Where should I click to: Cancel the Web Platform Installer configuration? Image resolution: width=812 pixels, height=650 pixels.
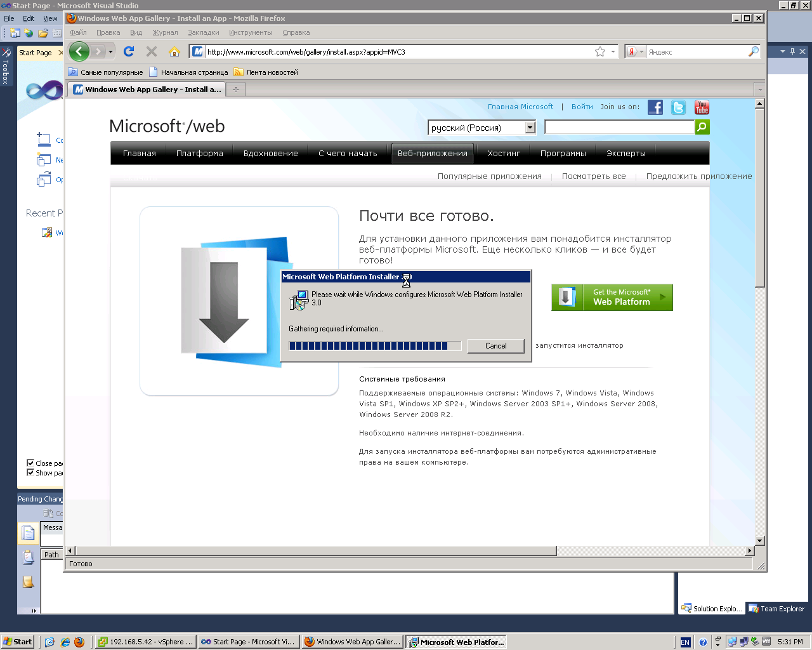point(496,346)
